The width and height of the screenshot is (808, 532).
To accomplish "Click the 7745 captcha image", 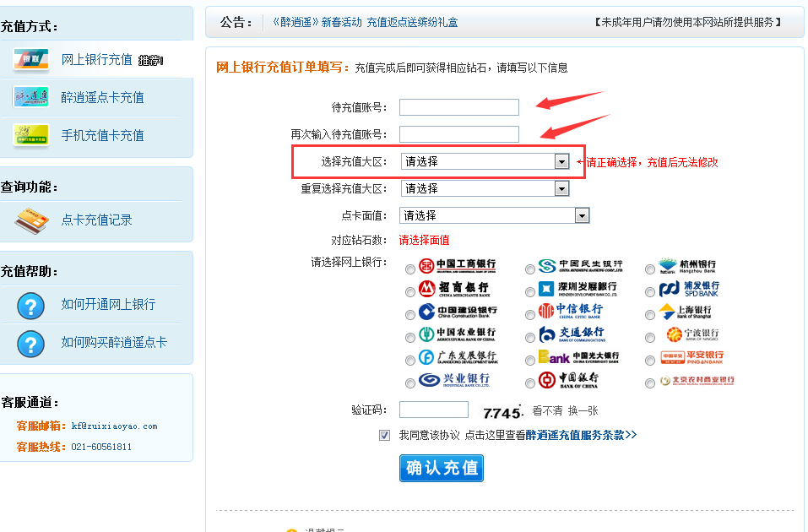I will coord(503,412).
